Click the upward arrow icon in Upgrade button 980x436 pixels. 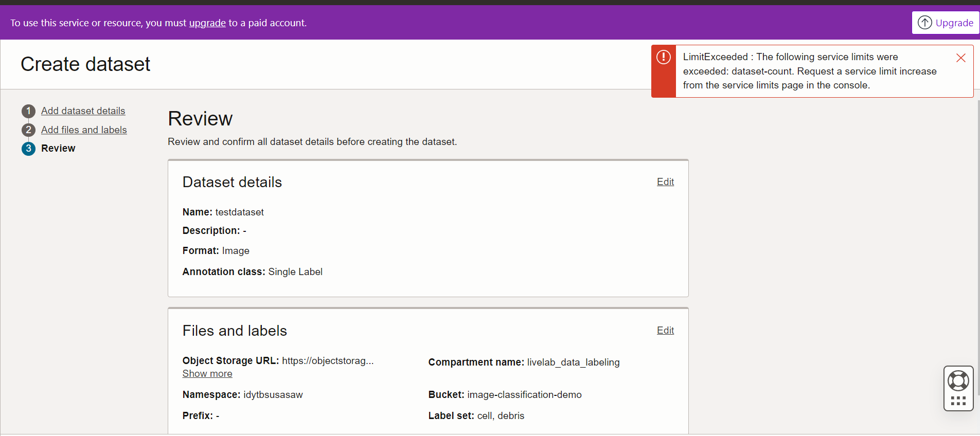(x=925, y=23)
